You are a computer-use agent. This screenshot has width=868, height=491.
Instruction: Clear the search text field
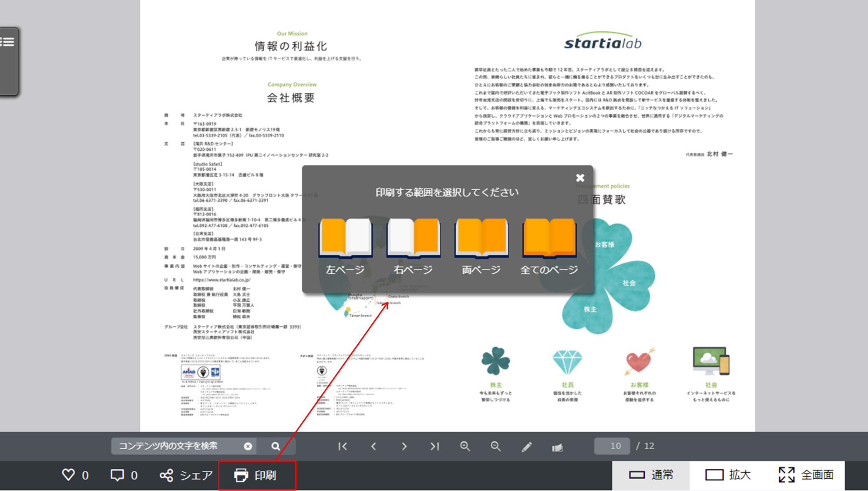[248, 446]
